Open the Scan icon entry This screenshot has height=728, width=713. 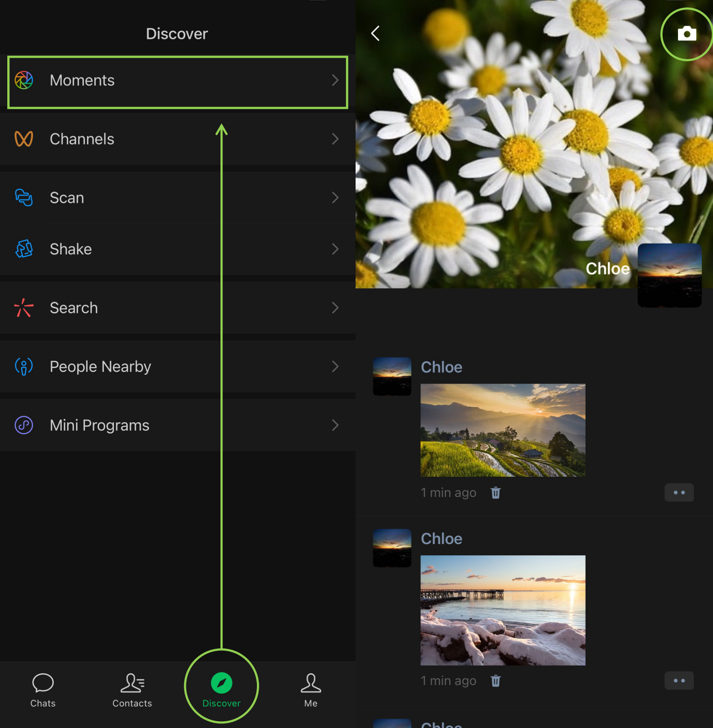pos(24,197)
